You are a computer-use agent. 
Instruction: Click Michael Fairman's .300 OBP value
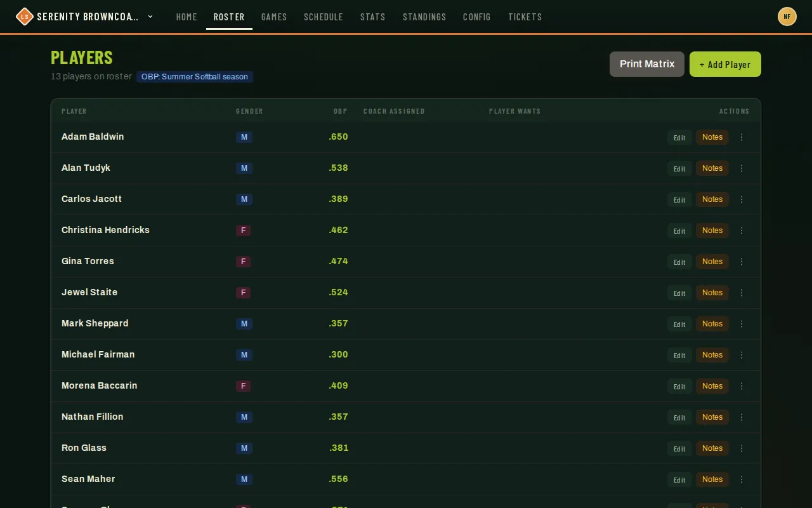(x=339, y=354)
